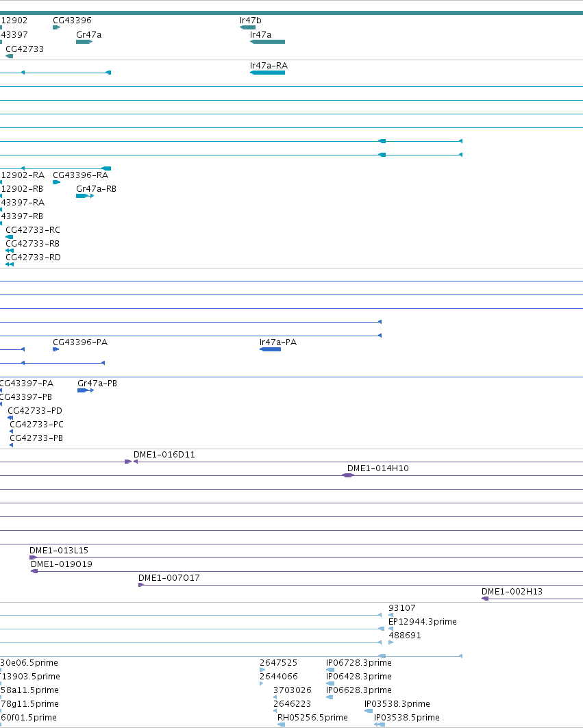Viewport: 583px width, 728px height.
Task: Select the Ir47b gene label
Action: (x=250, y=21)
